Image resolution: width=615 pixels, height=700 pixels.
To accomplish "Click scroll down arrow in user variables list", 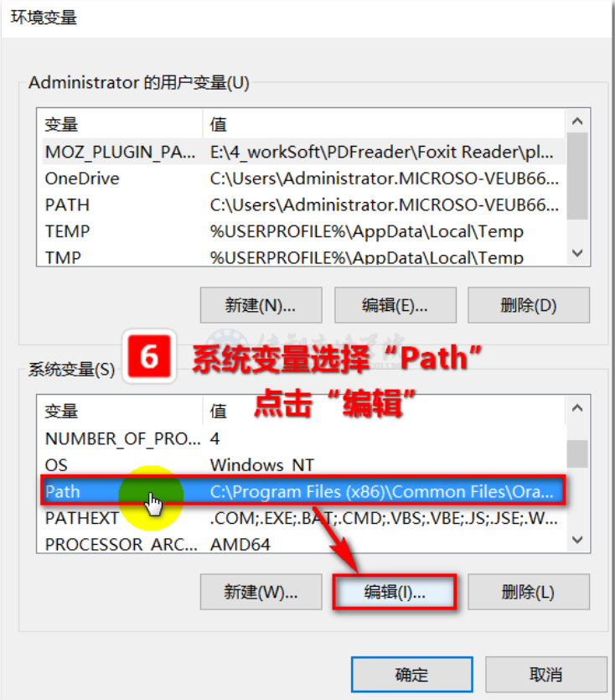I will [x=577, y=253].
